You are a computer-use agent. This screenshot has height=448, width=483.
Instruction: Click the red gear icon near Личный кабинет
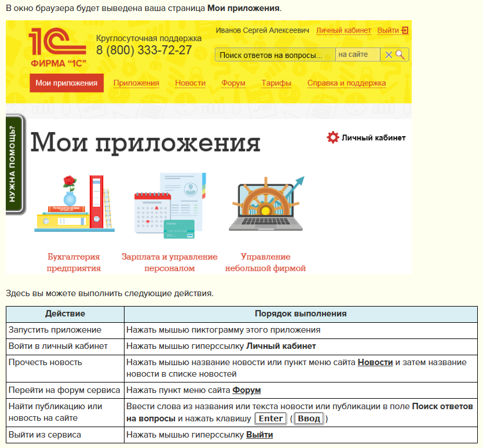coord(332,137)
